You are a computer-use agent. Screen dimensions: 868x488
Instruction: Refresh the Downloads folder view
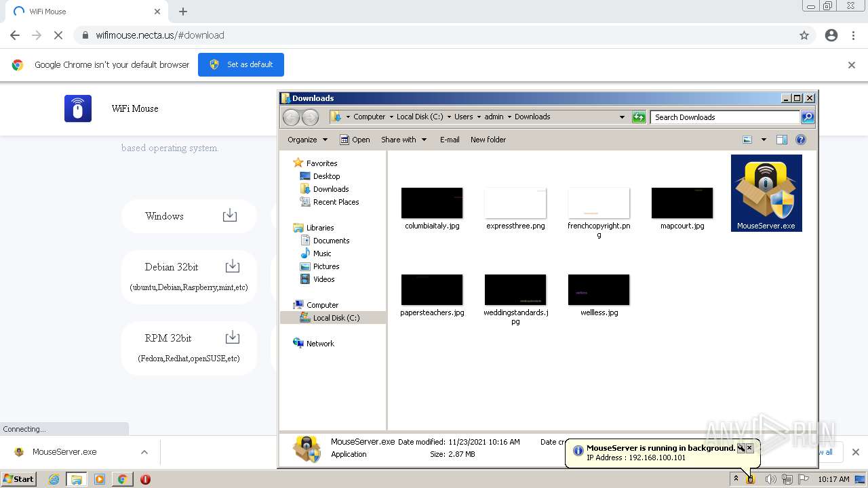coord(639,117)
